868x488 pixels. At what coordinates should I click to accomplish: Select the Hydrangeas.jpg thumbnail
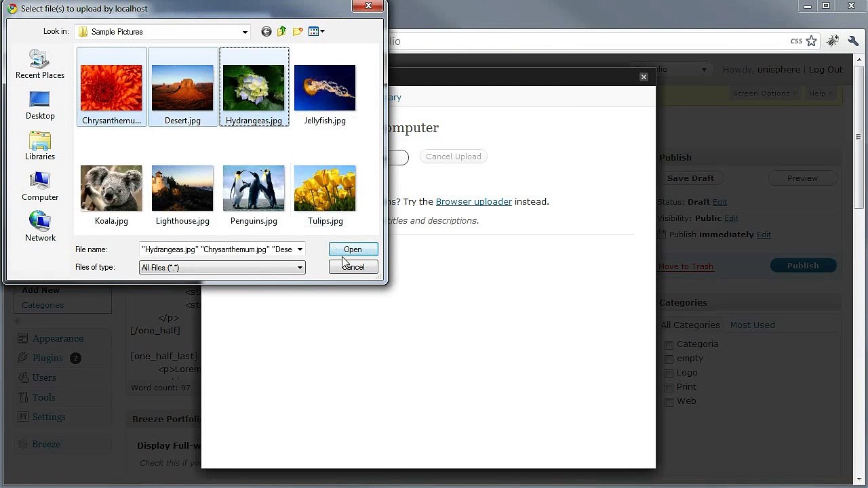tap(254, 87)
